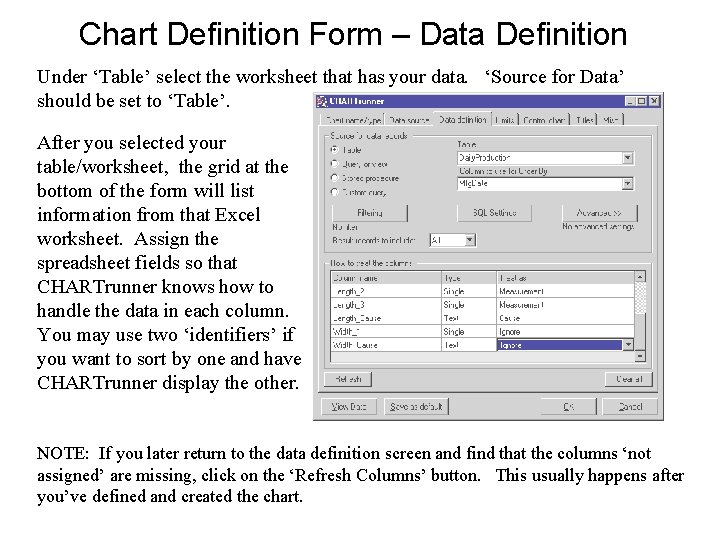Viewport: 720px width, 540px height.
Task: Minimize the CHARTrunner window
Action: pos(630,101)
